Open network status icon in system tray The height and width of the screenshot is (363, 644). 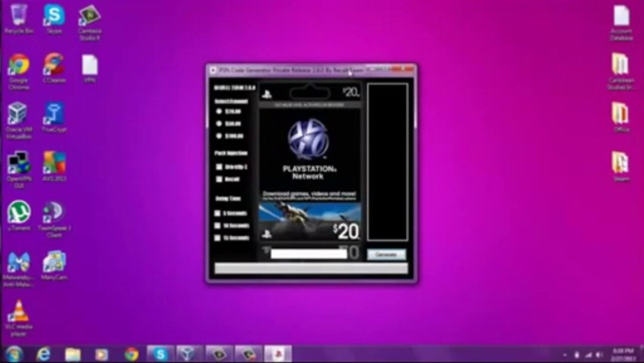(x=587, y=355)
